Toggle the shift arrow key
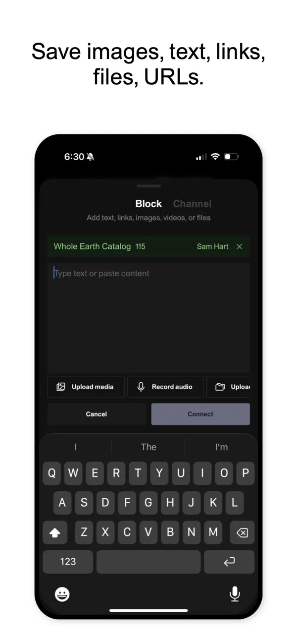 click(55, 532)
